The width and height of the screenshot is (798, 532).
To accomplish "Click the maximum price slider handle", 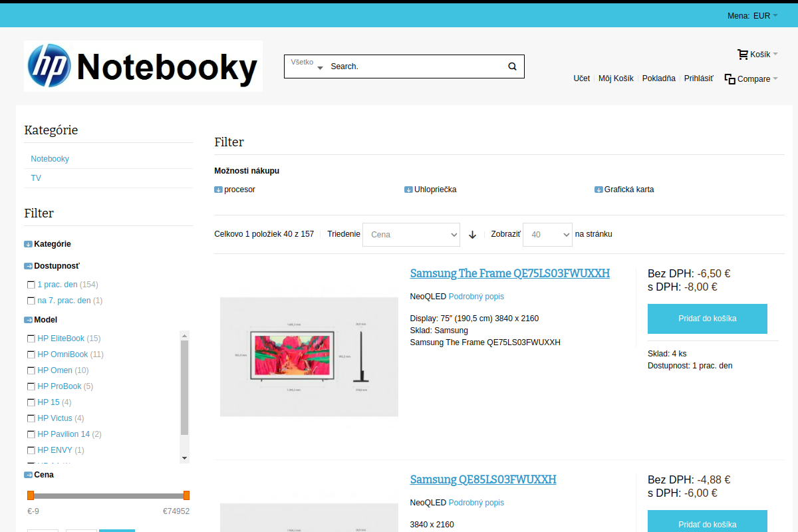I will [186, 495].
